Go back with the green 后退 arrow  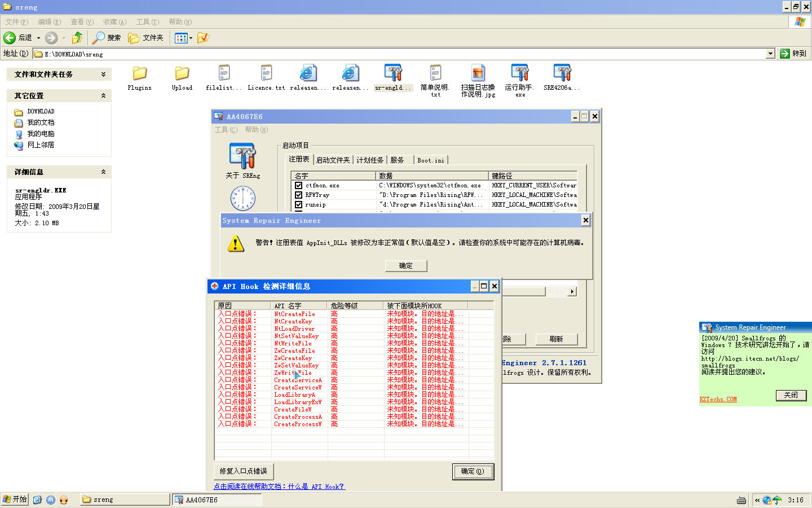[10, 38]
